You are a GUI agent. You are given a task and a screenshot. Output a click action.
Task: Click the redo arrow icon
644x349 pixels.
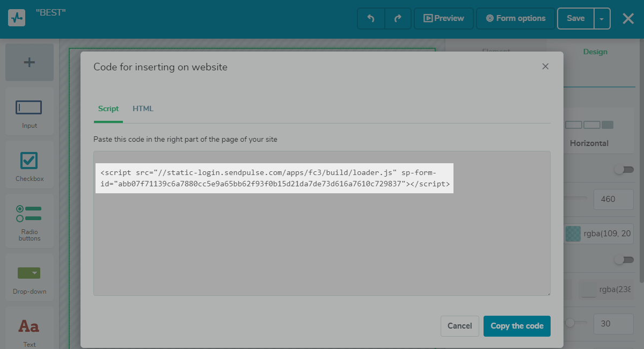pyautogui.click(x=398, y=18)
